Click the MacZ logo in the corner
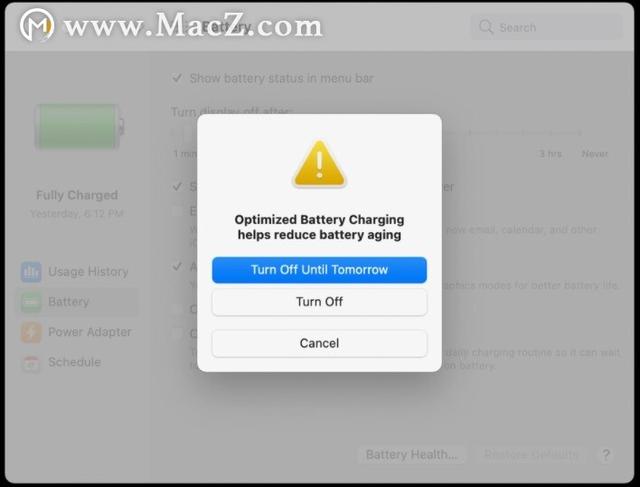Viewport: 640px width, 487px height. [x=37, y=25]
